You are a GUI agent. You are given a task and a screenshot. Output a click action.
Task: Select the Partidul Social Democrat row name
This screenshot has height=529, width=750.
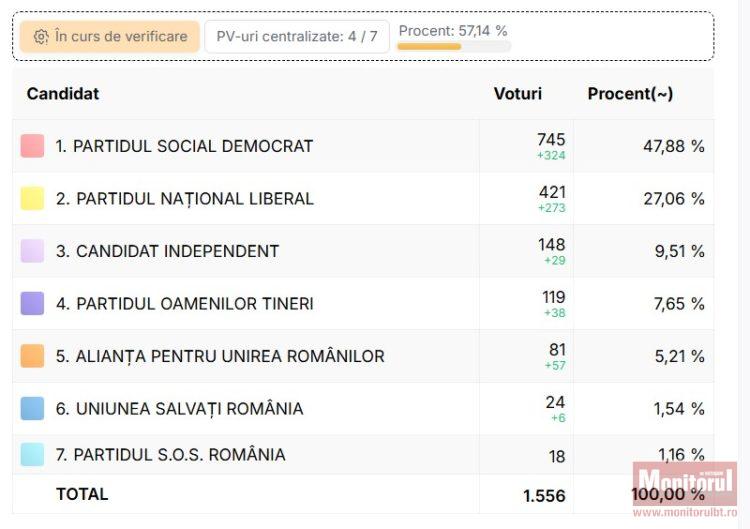click(x=184, y=146)
